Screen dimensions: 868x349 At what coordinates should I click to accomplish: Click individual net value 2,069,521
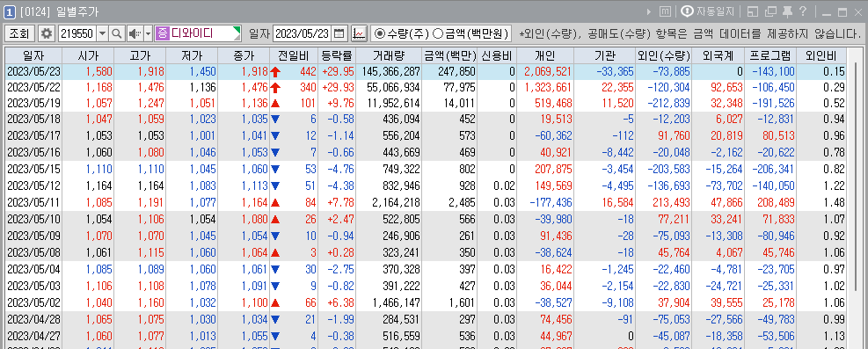coord(547,71)
